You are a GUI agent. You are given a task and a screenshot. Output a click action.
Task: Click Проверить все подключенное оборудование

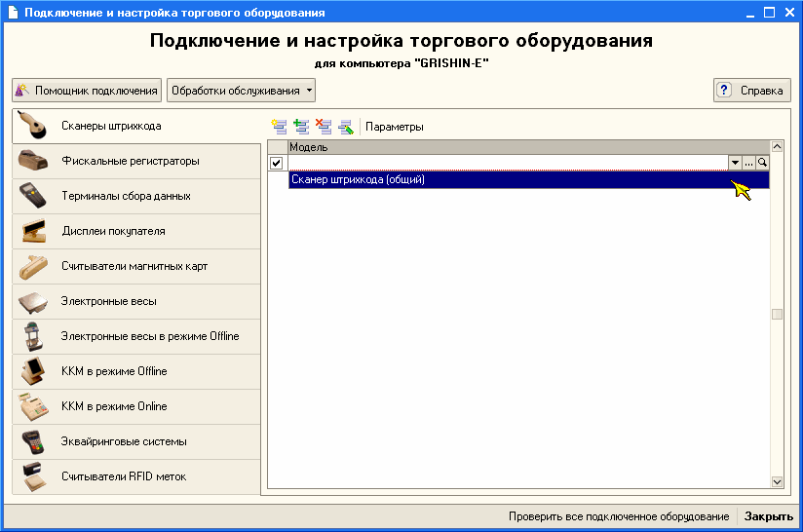pyautogui.click(x=619, y=516)
